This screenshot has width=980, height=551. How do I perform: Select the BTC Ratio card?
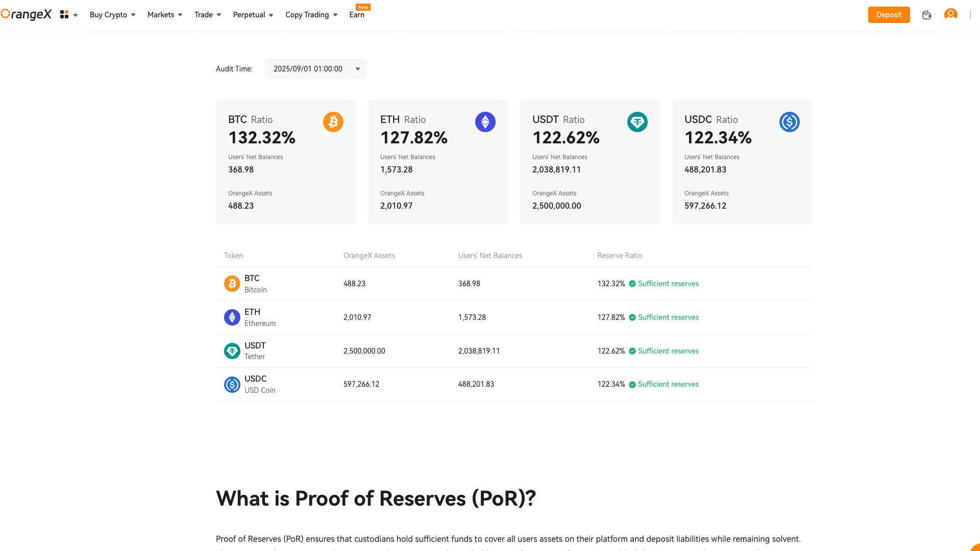[x=286, y=162]
